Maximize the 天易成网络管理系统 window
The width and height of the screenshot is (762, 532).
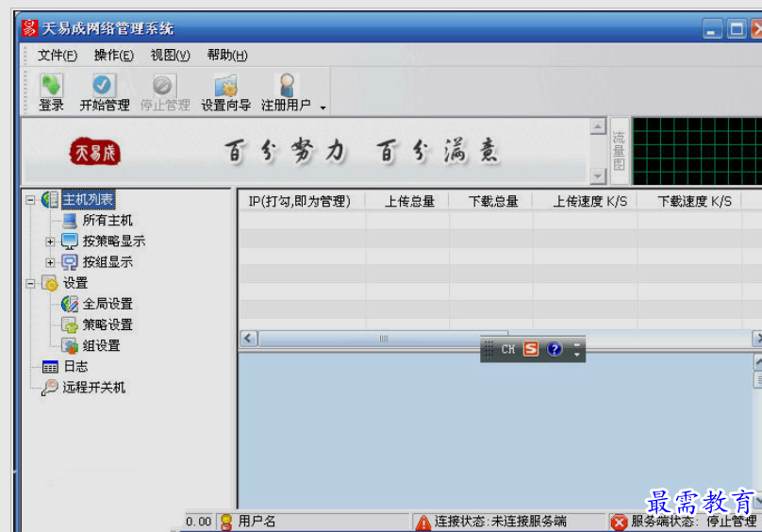click(x=737, y=29)
